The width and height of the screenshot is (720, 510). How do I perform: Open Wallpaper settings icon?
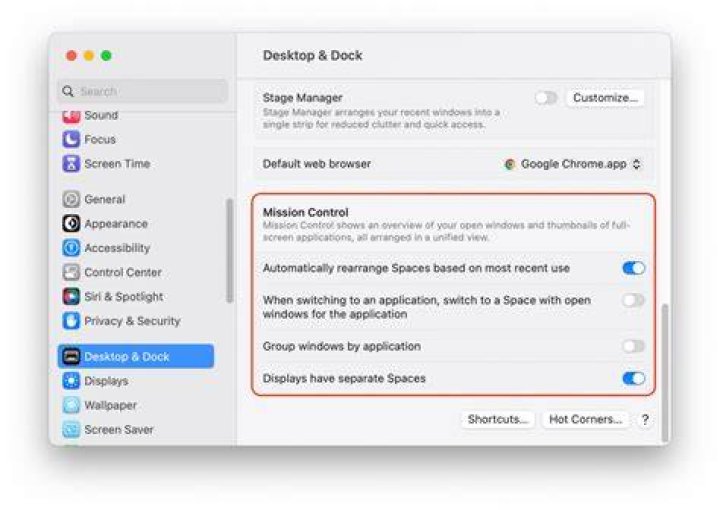(71, 405)
